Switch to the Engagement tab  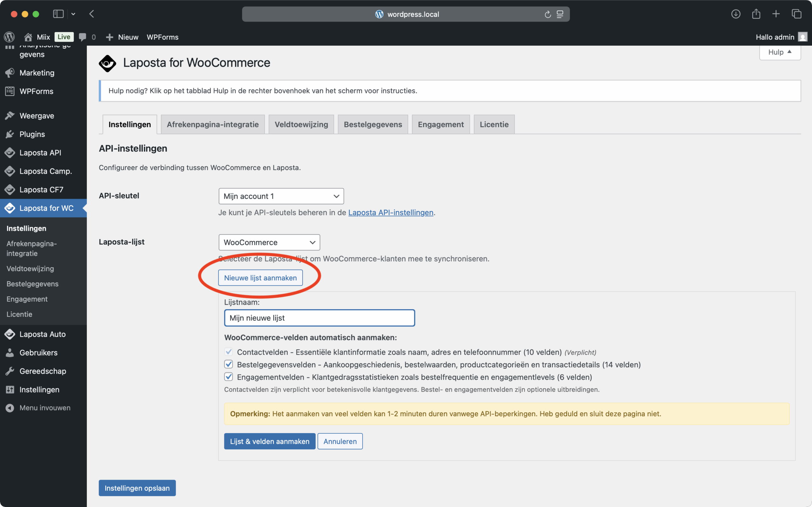click(441, 124)
